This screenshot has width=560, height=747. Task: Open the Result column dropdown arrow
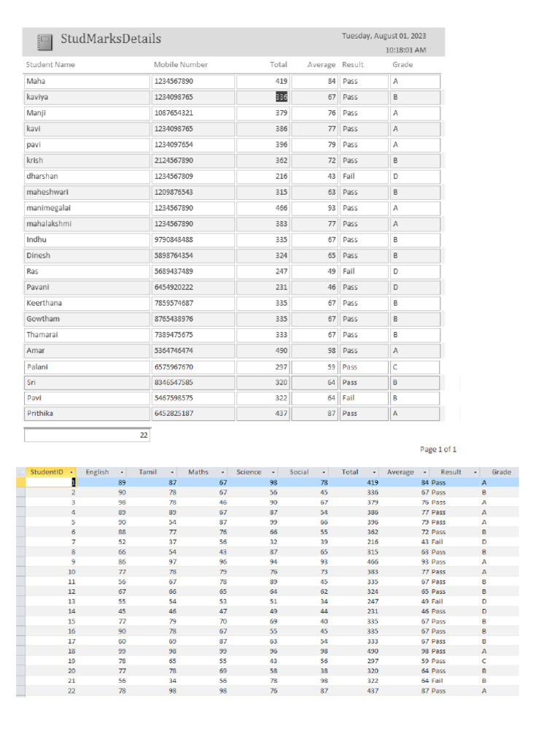point(475,472)
